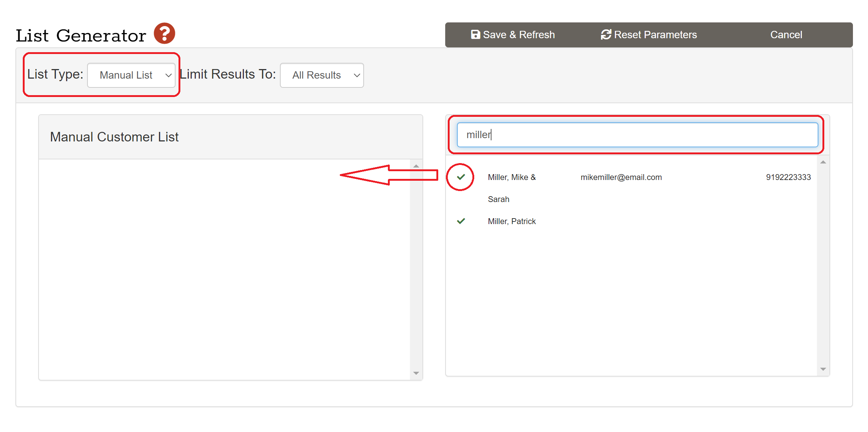Click phone number 9192223333

click(x=788, y=177)
